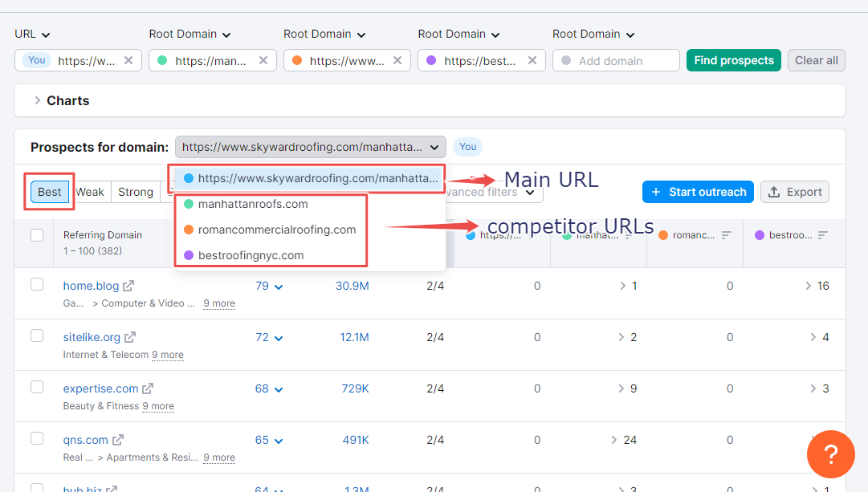Screen dimensions: 868x492
Task: Click the orange dot in the third domain chip
Action: click(297, 60)
